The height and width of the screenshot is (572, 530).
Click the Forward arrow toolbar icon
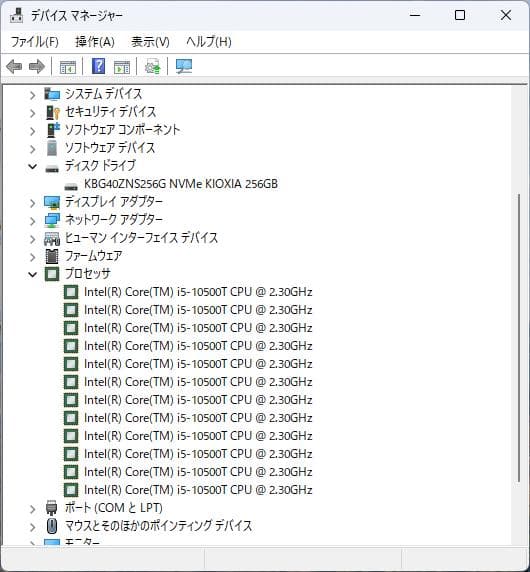pyautogui.click(x=36, y=67)
